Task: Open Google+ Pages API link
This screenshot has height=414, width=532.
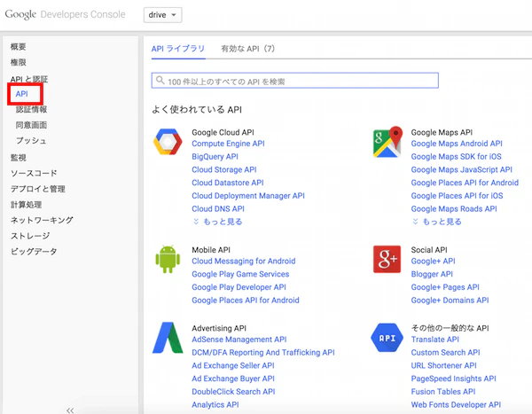Action: (445, 287)
